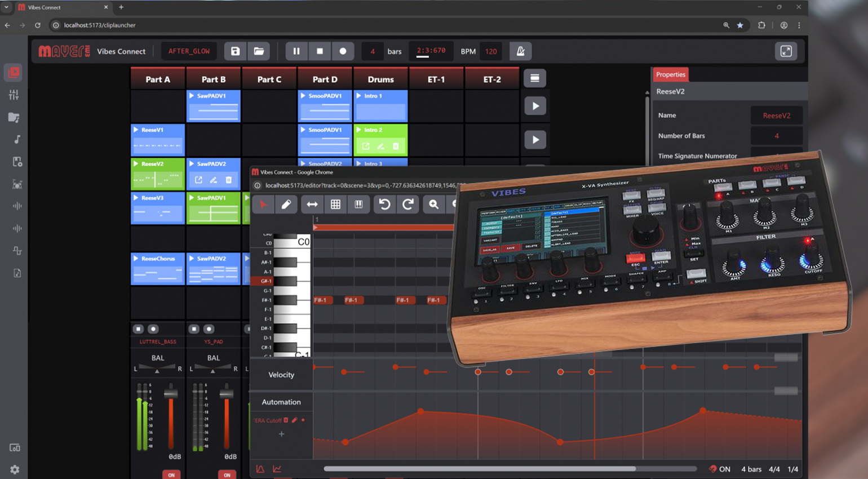Screen dimensions: 868x479
Task: Click the LUTTREL_BASS volume fader
Action: pyautogui.click(x=171, y=393)
